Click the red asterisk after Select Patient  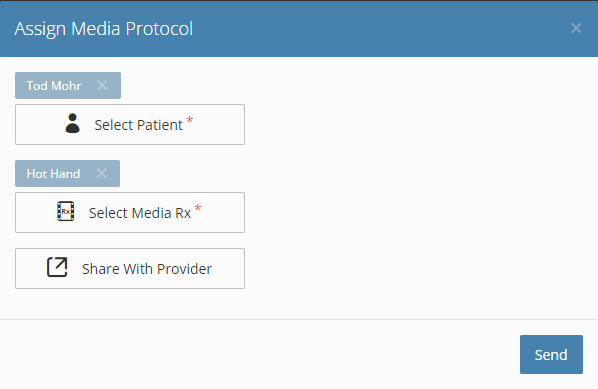click(x=190, y=121)
